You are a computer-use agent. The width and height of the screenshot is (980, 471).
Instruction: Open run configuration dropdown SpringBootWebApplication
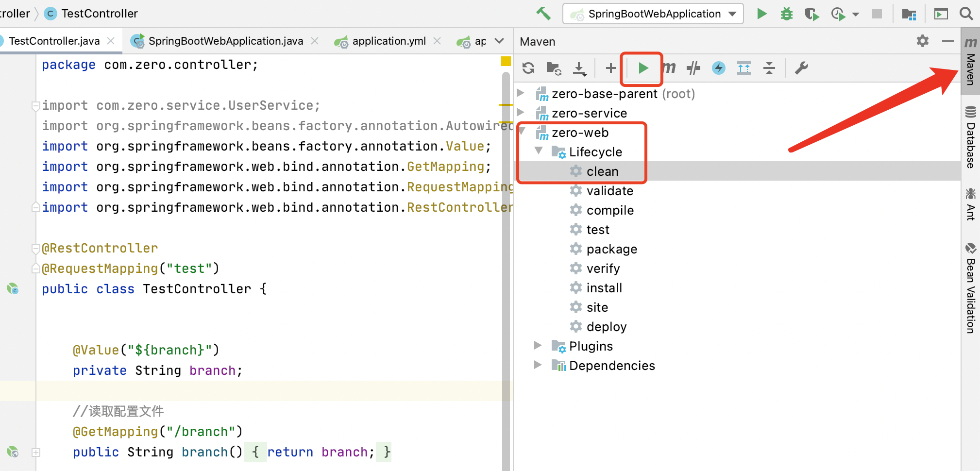click(653, 14)
